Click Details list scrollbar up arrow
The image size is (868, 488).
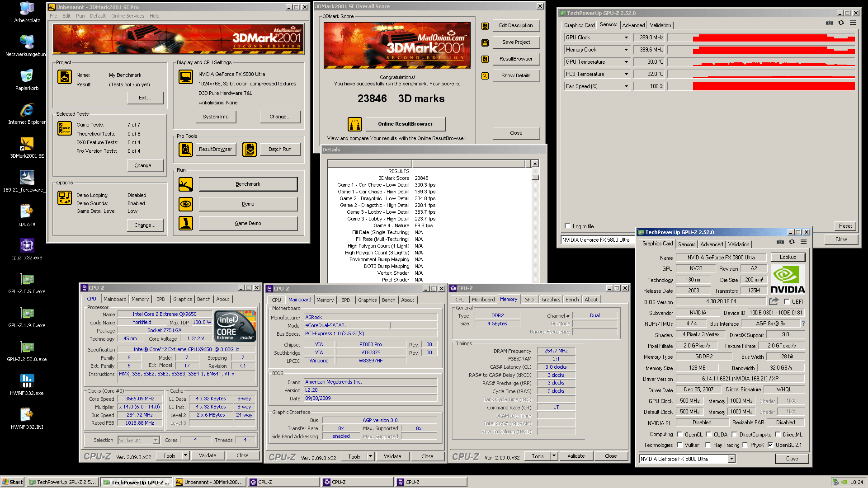[x=535, y=164]
